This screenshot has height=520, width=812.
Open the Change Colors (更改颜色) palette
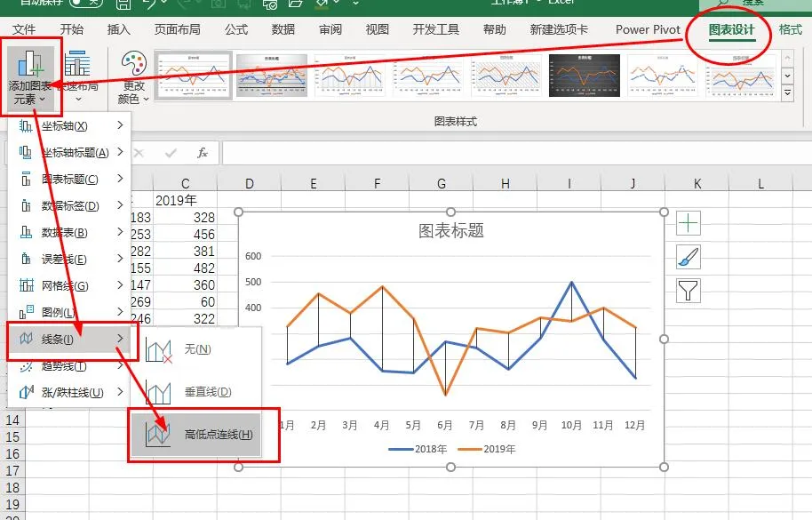(133, 77)
